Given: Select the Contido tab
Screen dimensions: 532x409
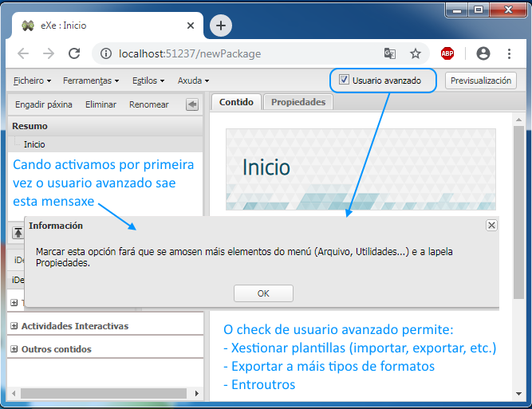Looking at the screenshot, I should [236, 102].
